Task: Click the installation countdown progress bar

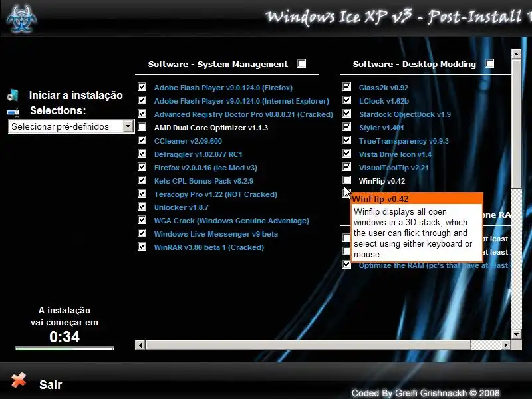Action: pyautogui.click(x=65, y=348)
